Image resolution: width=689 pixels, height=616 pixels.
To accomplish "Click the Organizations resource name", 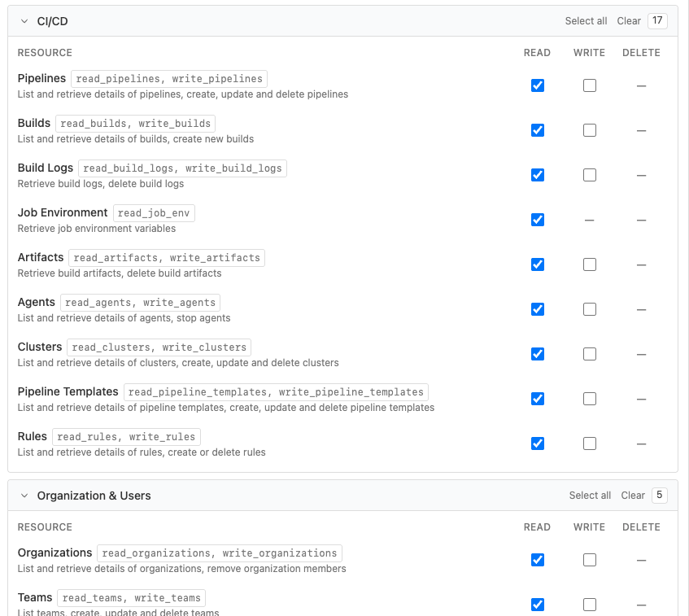I will pyautogui.click(x=55, y=553).
